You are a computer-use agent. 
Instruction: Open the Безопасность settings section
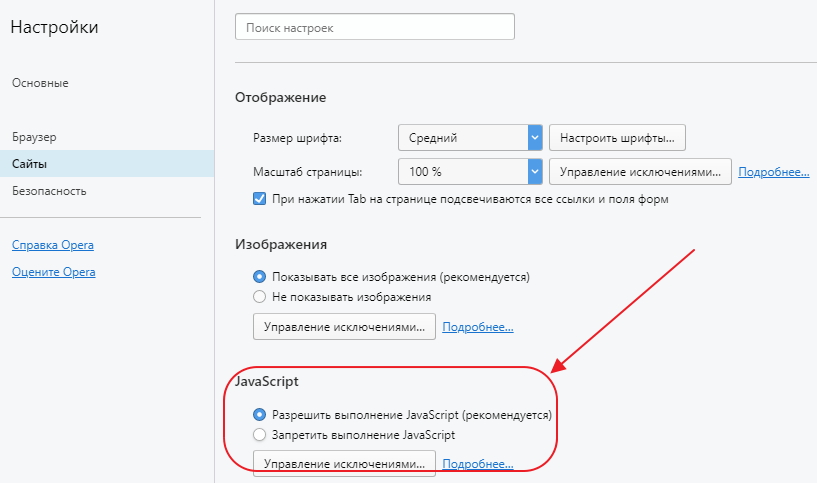coord(49,190)
